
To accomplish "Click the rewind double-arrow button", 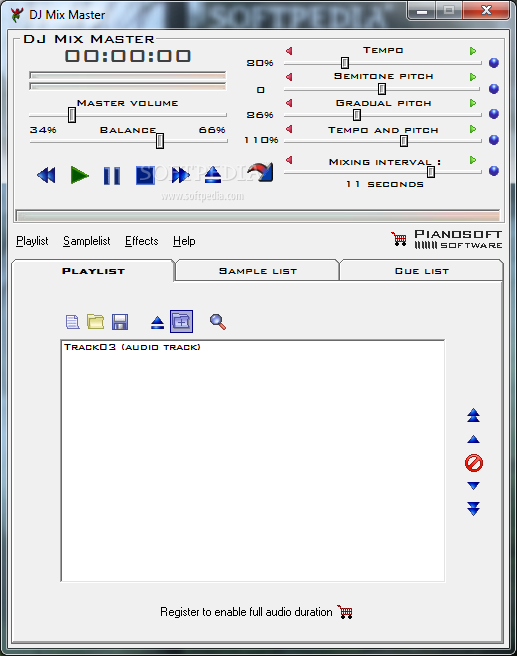I will 46,175.
